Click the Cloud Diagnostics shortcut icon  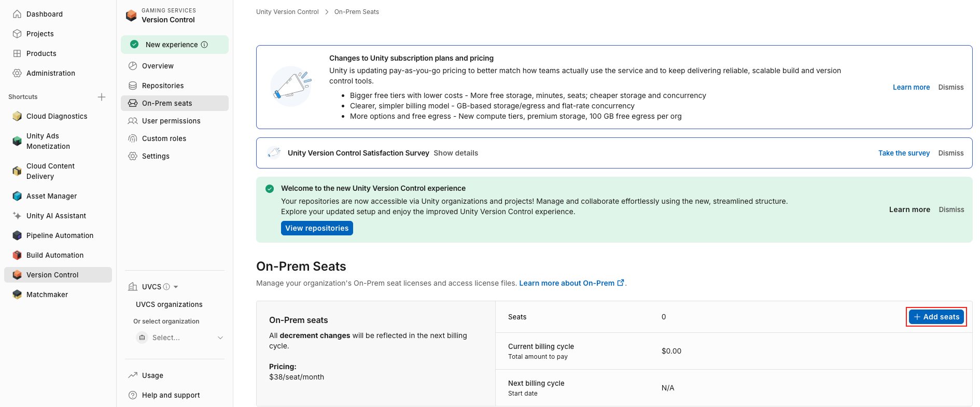[x=17, y=116]
